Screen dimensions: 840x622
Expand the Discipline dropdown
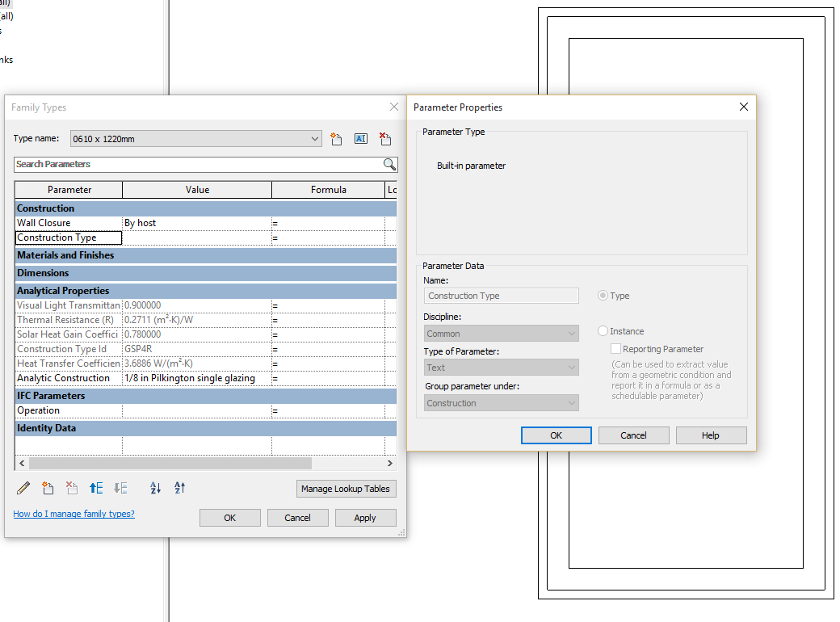tap(570, 333)
